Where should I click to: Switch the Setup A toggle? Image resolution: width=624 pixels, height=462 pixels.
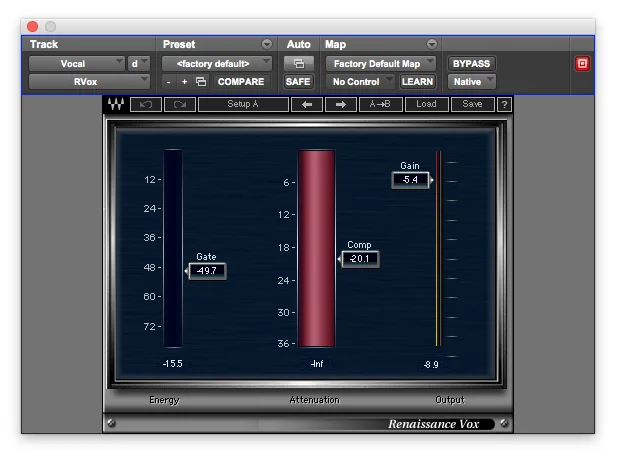tap(243, 105)
